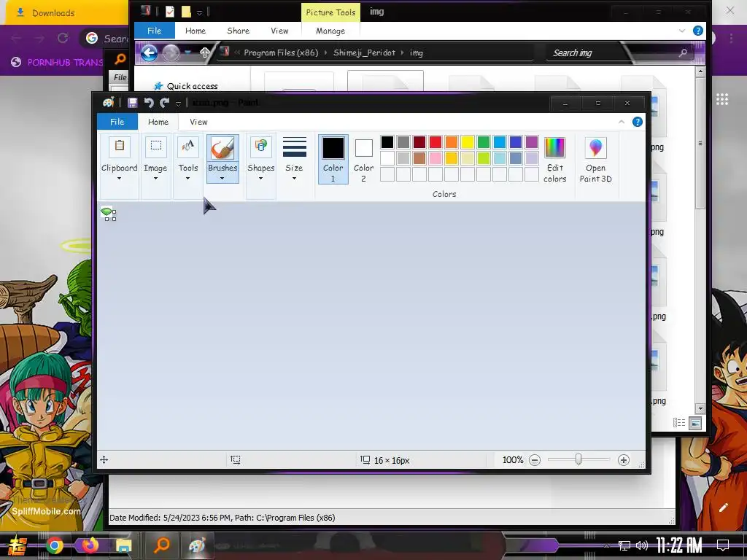Choose the orange color swatch

pyautogui.click(x=451, y=142)
